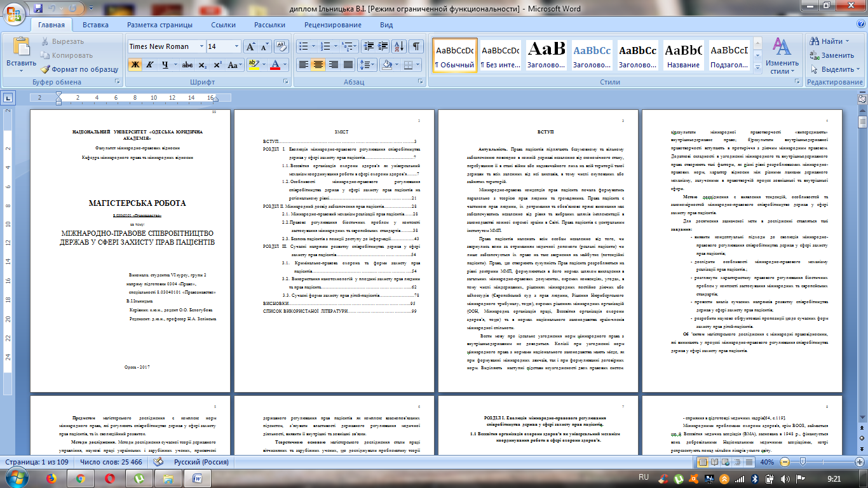
Task: Open the Вставка ribbon tab
Action: point(95,25)
